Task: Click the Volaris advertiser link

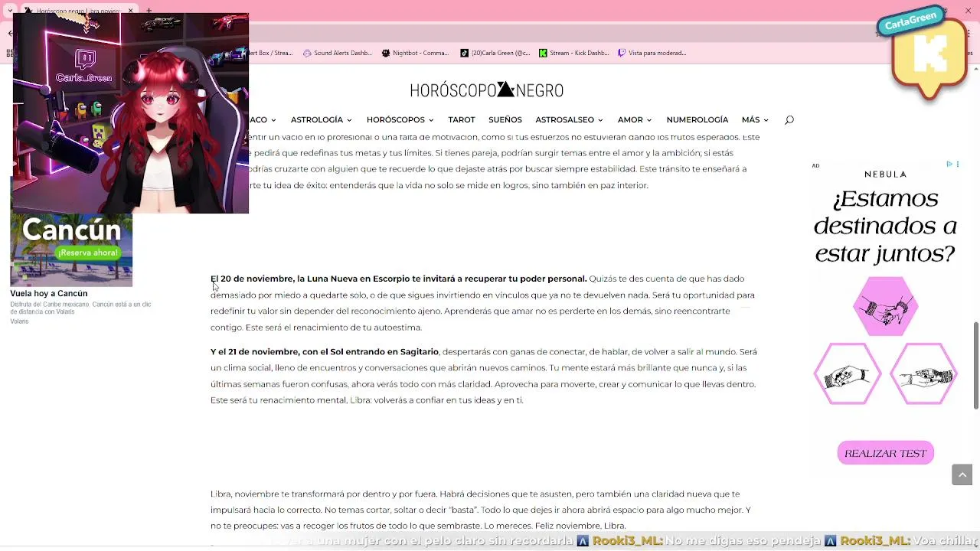Action: (19, 321)
